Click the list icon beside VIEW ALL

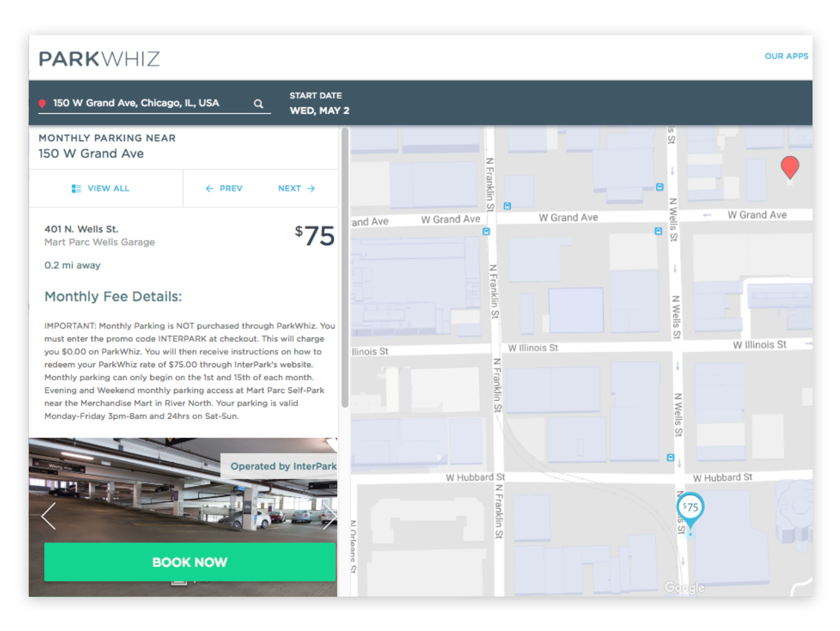(76, 189)
